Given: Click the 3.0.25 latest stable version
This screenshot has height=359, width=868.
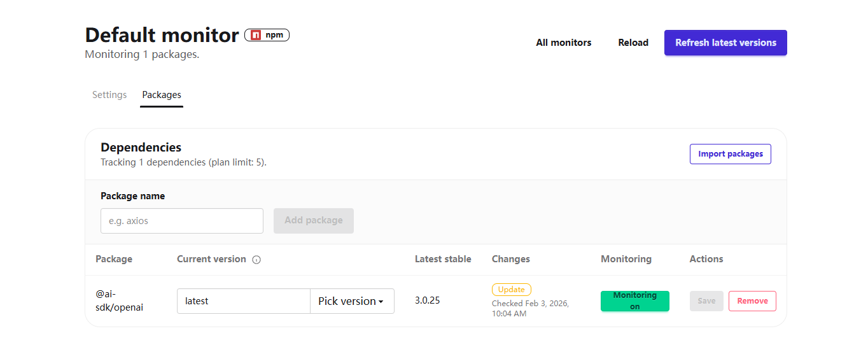Looking at the screenshot, I should 427,300.
